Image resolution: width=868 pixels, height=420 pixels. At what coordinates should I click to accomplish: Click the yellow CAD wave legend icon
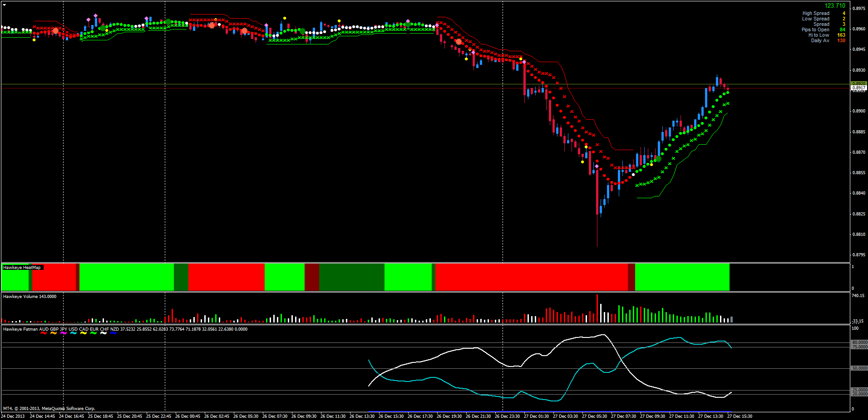click(84, 333)
